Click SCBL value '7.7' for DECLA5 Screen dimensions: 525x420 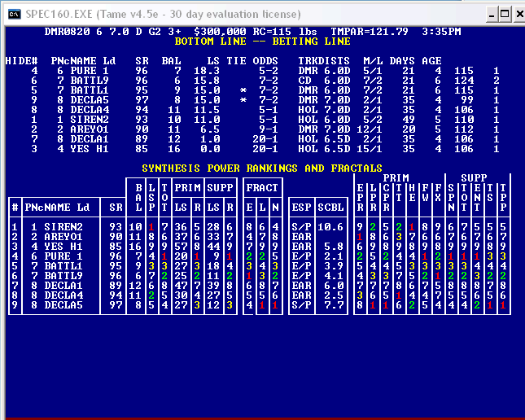[x=334, y=304]
